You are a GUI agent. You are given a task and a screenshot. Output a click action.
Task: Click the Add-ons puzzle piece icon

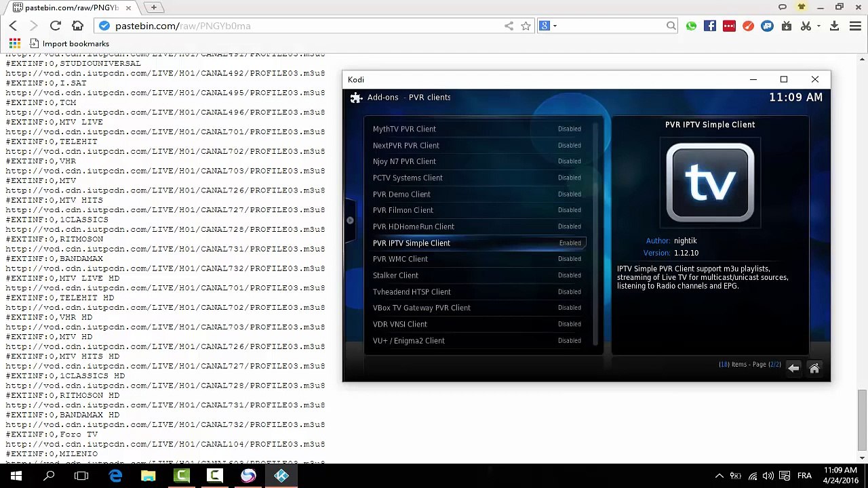[356, 98]
